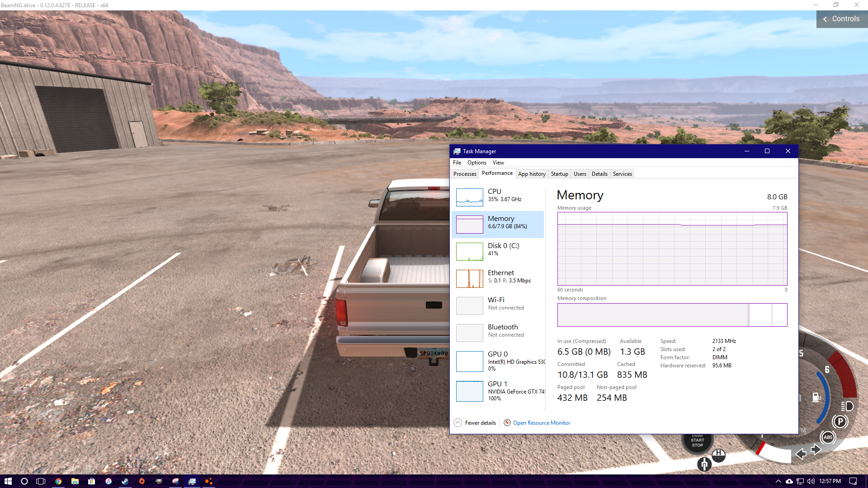
Task: Open Snipping Tool from the taskbar
Action: (x=175, y=481)
